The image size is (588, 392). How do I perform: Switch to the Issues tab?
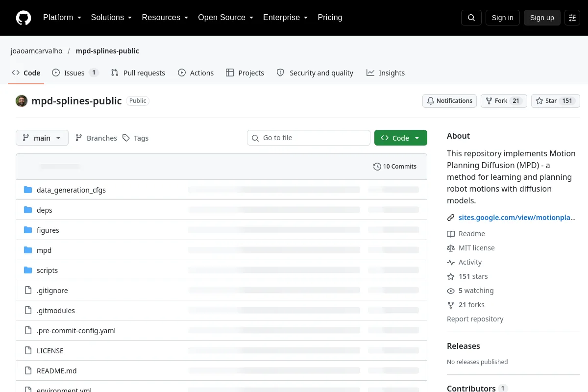click(75, 73)
